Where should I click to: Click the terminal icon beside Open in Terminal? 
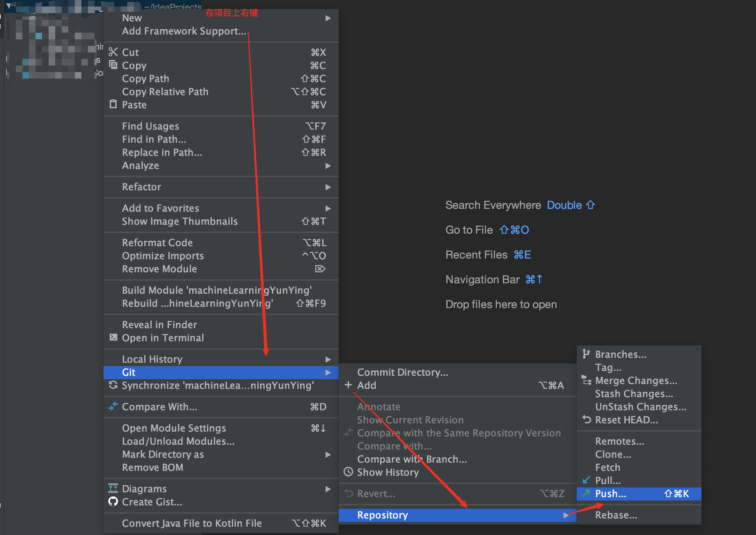click(x=113, y=337)
